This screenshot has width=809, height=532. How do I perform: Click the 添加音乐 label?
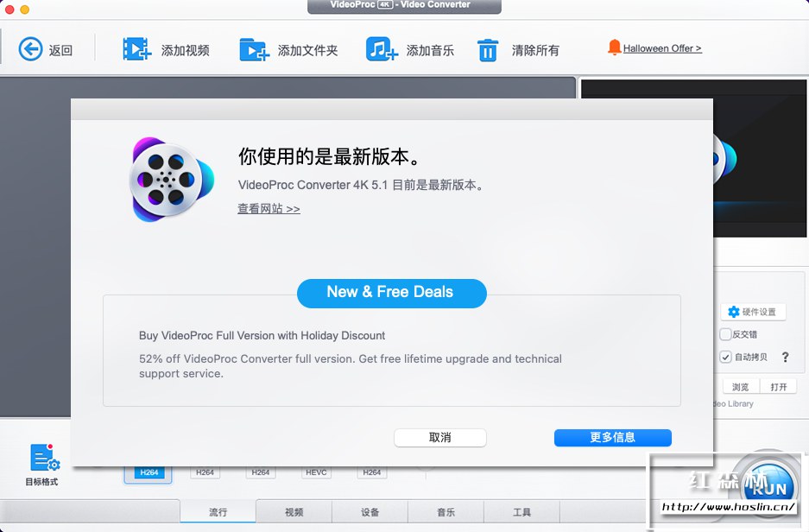pyautogui.click(x=430, y=51)
